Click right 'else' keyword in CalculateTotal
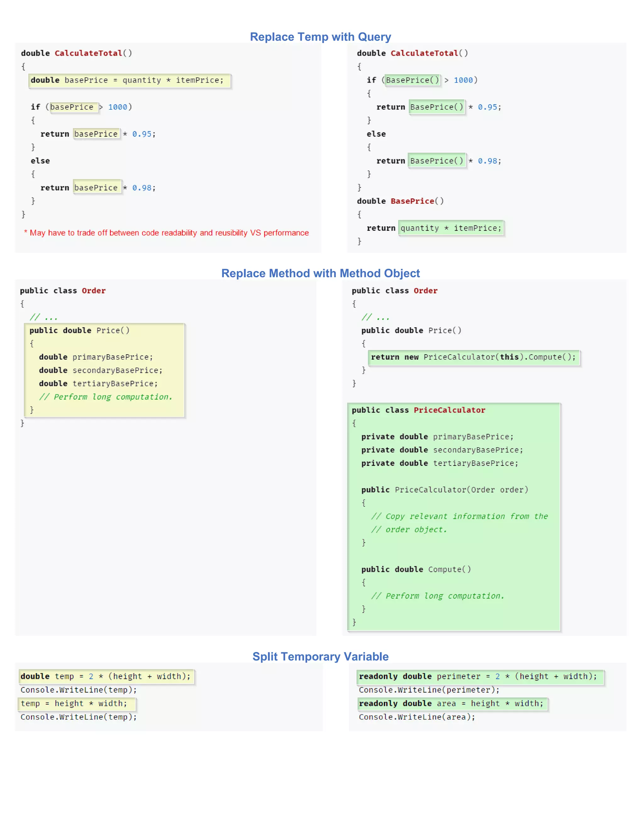 tap(376, 134)
